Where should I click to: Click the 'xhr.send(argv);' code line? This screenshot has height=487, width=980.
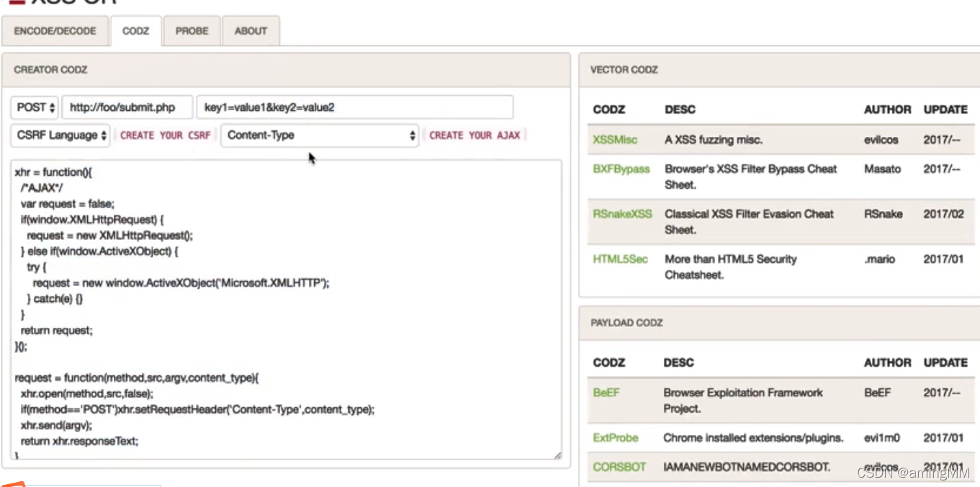coord(56,426)
